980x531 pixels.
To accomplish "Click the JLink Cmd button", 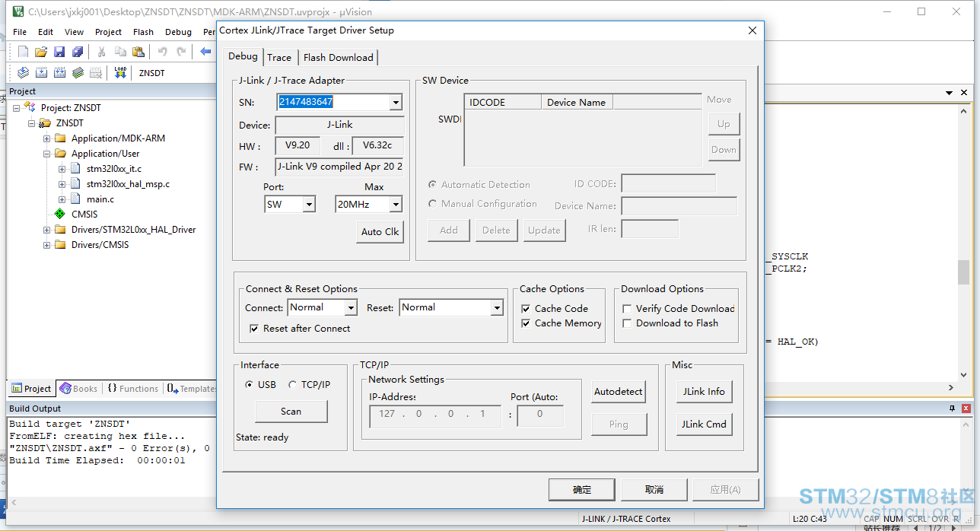I will point(704,424).
